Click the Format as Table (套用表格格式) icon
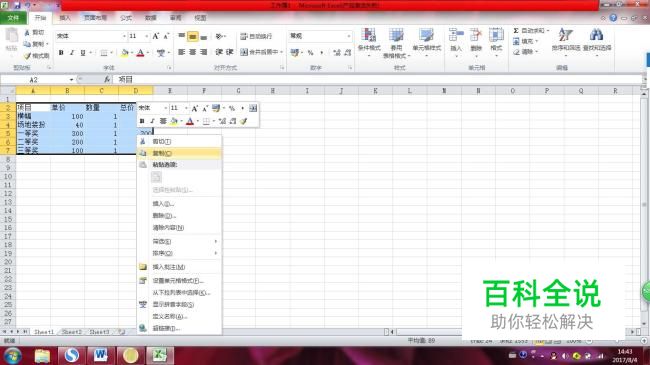The height and width of the screenshot is (365, 650). pos(396,35)
